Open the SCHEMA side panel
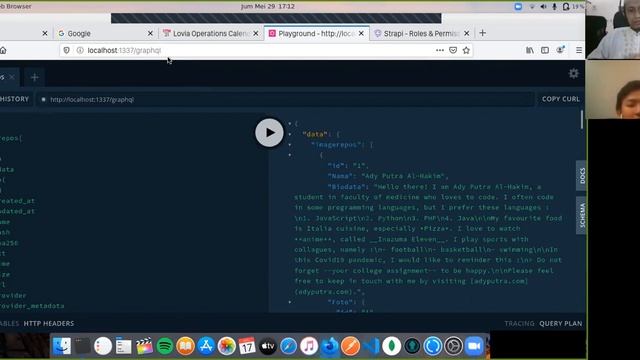This screenshot has height=360, width=640. 582,215
